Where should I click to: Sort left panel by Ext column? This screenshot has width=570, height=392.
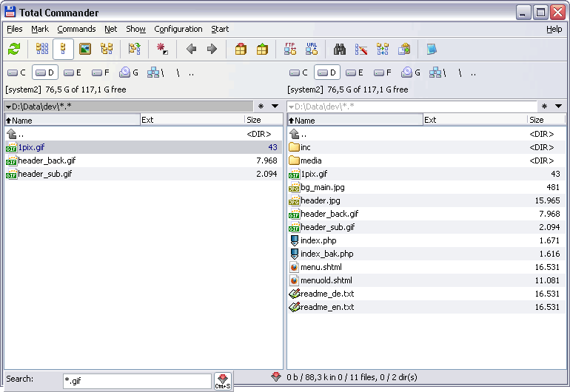coord(192,120)
